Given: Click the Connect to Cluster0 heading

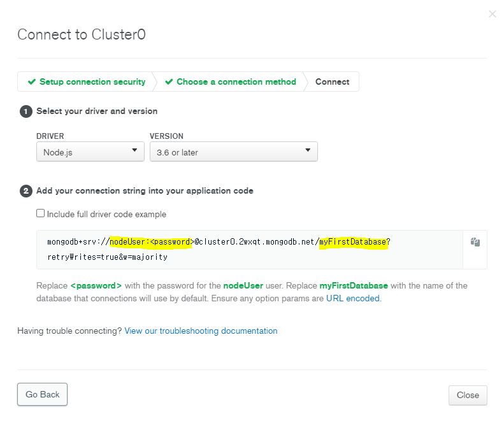Looking at the screenshot, I should coord(82,34).
